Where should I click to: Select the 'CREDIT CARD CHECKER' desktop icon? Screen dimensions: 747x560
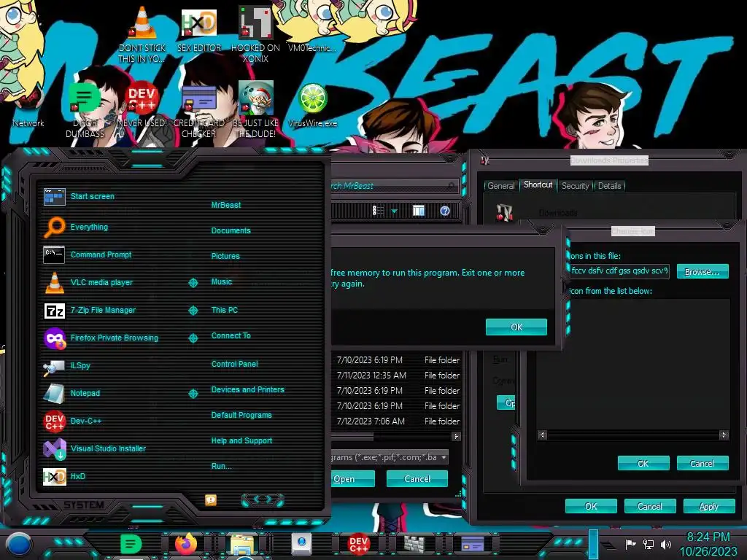coord(198,111)
